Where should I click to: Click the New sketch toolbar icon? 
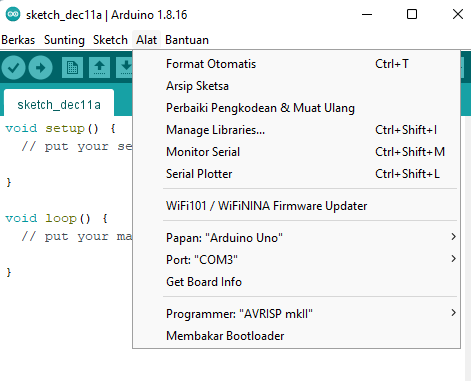[72, 68]
